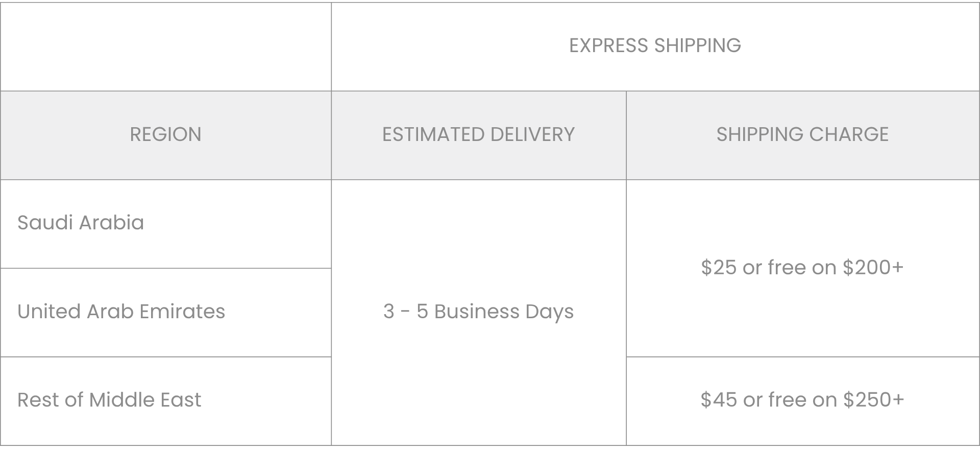Click the ESTIMATED DELIVERY column header

[478, 135]
